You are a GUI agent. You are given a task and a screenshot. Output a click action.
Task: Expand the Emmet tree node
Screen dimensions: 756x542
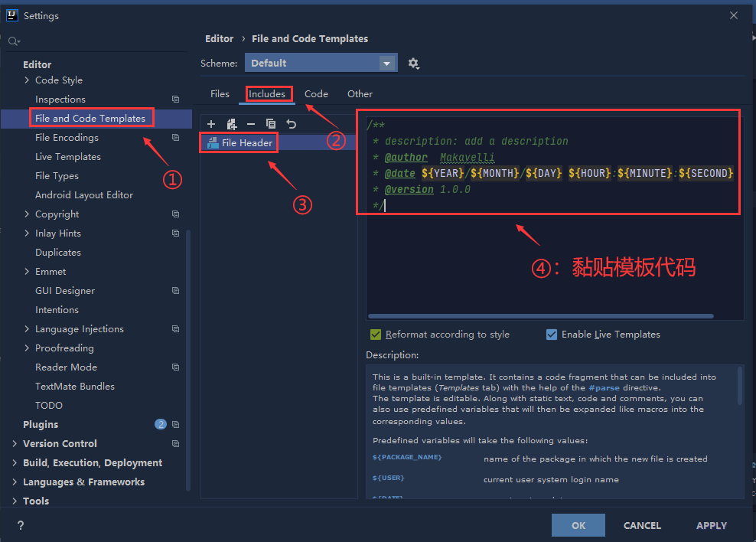(27, 272)
